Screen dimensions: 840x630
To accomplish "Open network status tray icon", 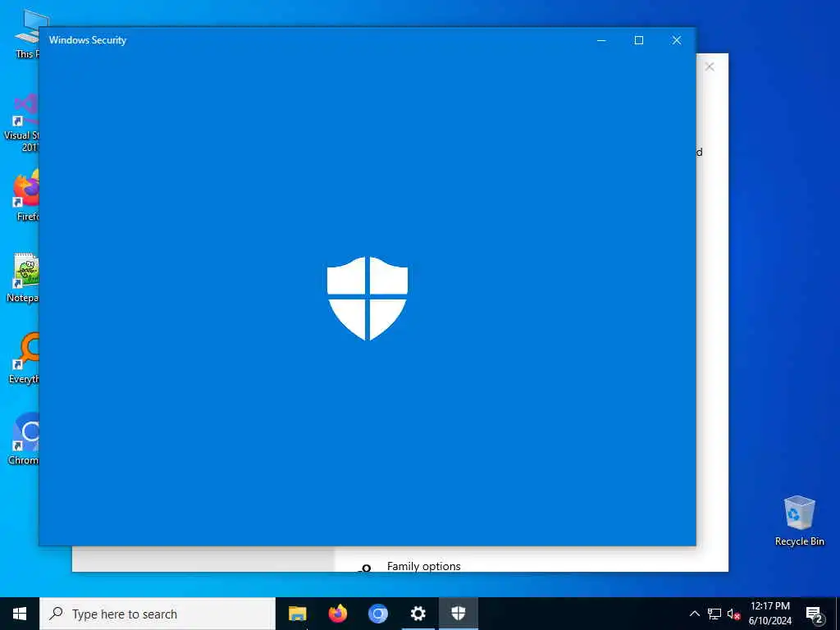I will click(714, 614).
